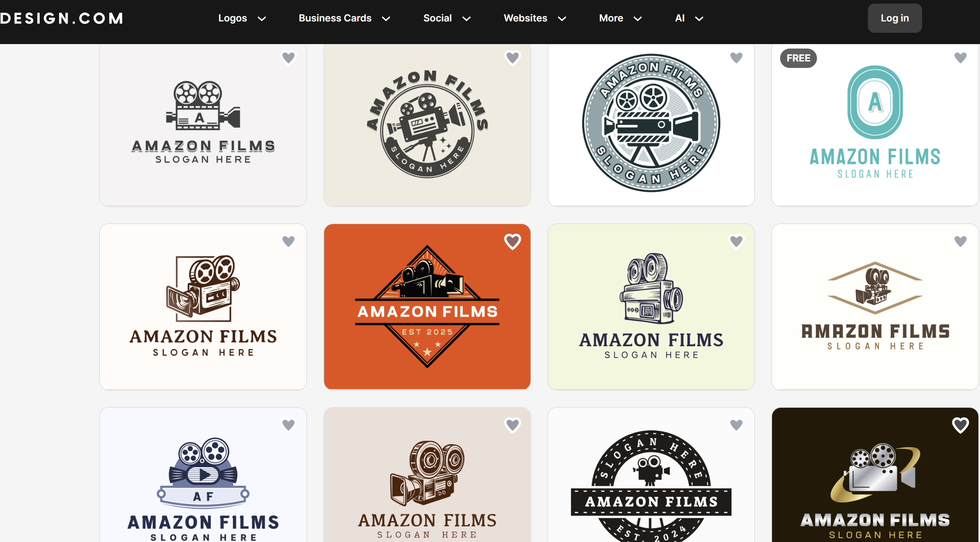The width and height of the screenshot is (980, 542).
Task: Heart the green background vintage camera logo
Action: 736,241
